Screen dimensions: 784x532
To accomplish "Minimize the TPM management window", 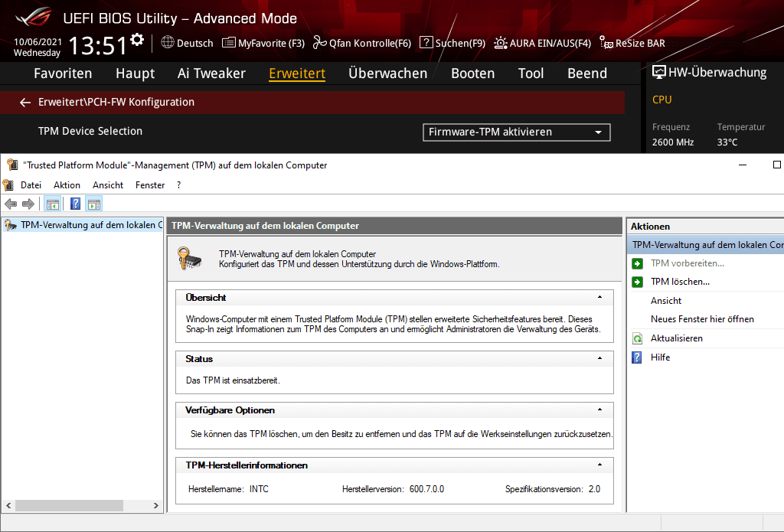I will tap(743, 165).
